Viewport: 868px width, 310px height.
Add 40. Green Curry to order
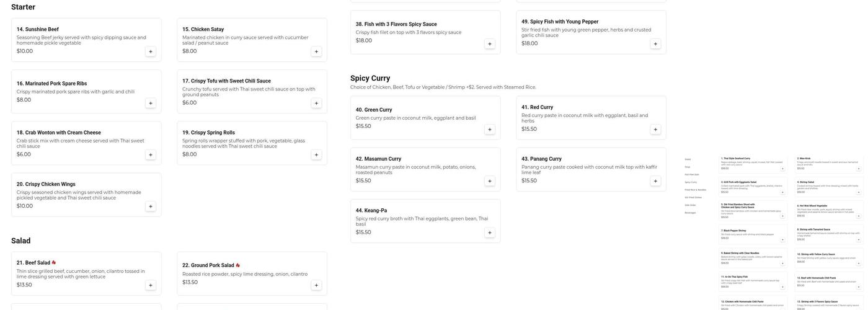[489, 130]
